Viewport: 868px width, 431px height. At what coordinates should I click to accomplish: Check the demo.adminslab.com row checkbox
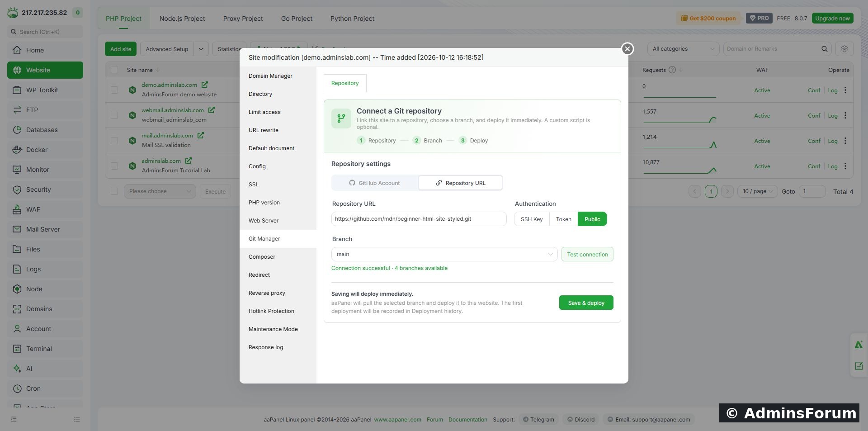[x=114, y=90]
